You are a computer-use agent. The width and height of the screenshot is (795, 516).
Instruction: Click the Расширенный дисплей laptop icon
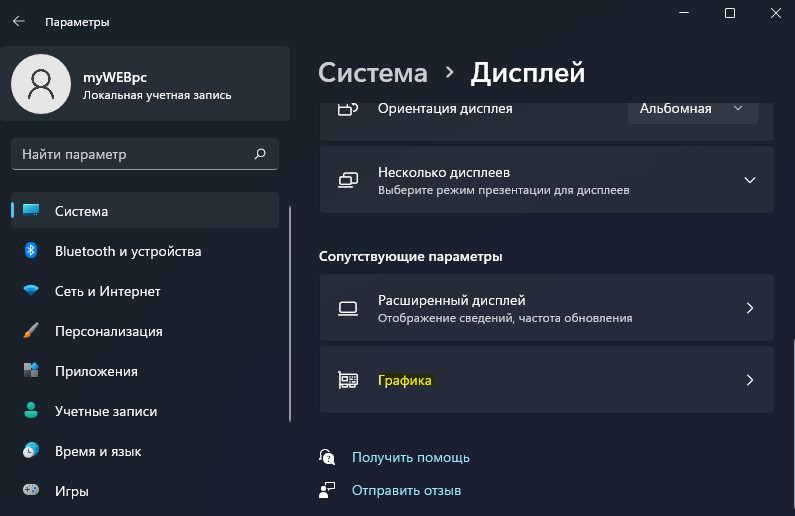pyautogui.click(x=348, y=308)
